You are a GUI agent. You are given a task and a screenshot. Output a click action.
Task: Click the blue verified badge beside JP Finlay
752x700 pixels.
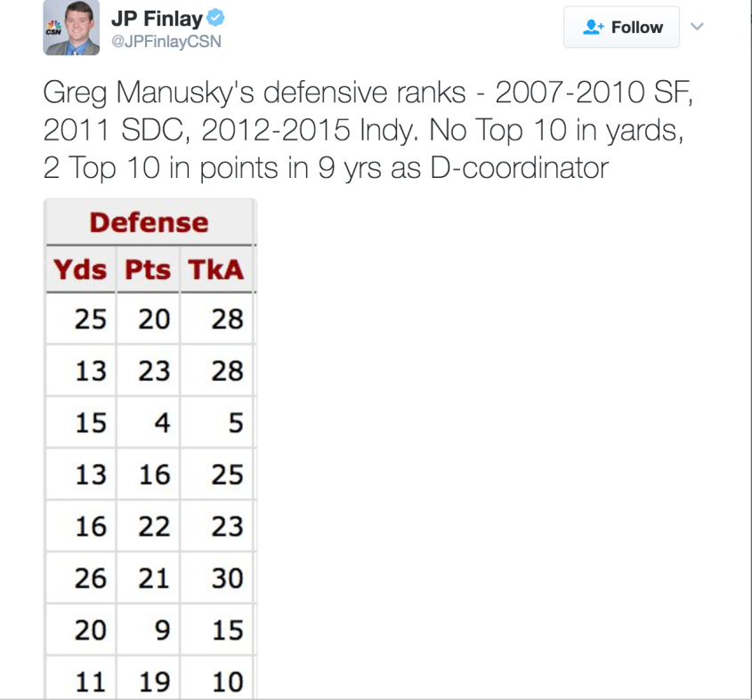pos(216,19)
